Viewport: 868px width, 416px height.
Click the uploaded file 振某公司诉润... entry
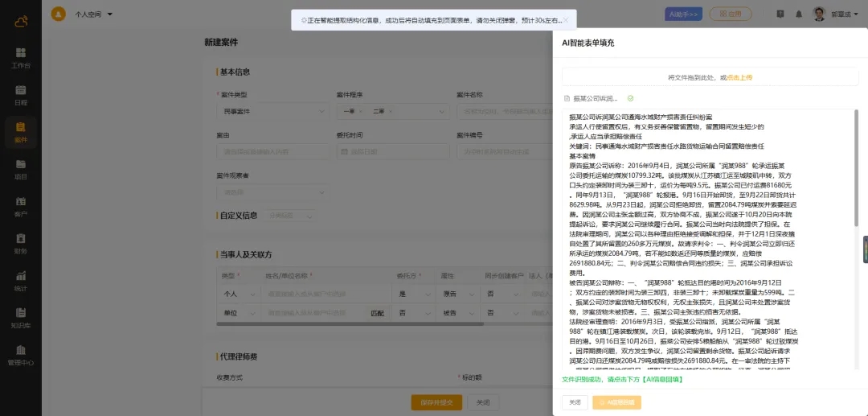coord(595,98)
